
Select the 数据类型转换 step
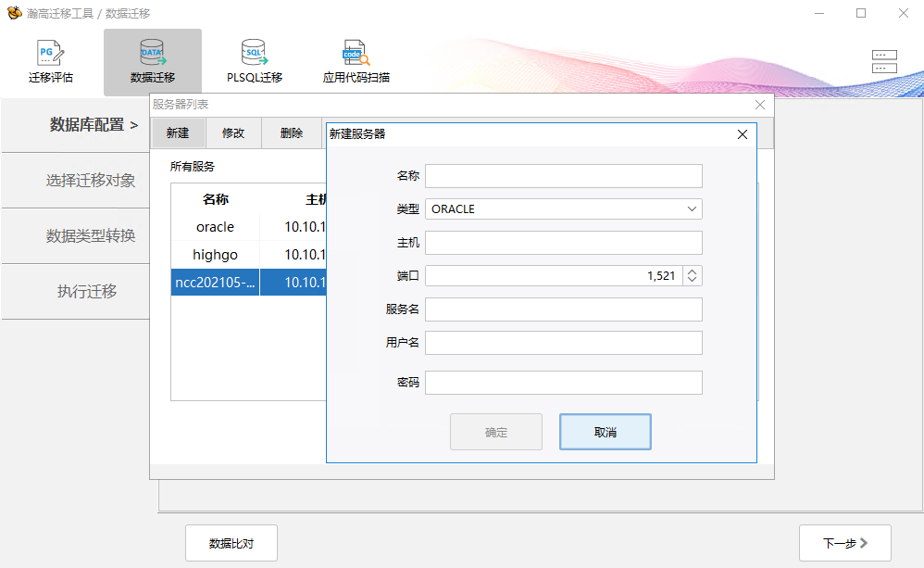[75, 236]
